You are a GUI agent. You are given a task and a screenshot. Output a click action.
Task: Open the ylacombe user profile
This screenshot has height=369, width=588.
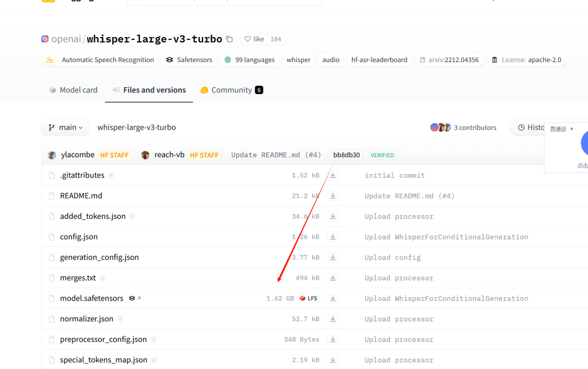click(78, 155)
